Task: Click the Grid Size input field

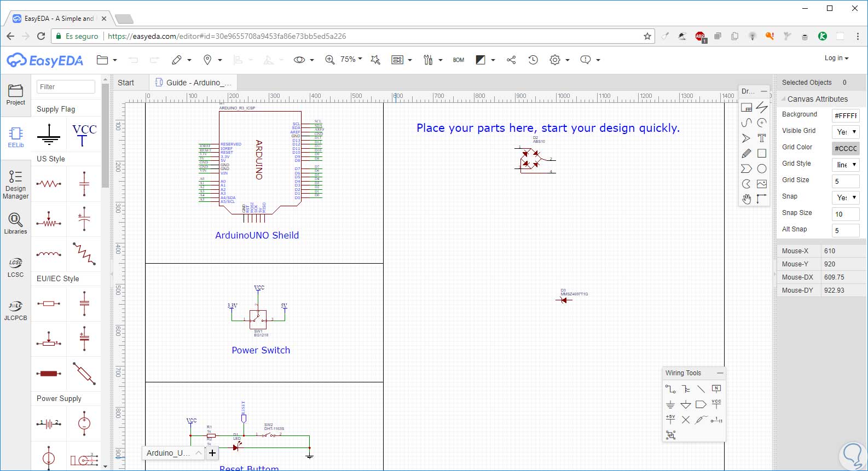Action: coord(846,181)
